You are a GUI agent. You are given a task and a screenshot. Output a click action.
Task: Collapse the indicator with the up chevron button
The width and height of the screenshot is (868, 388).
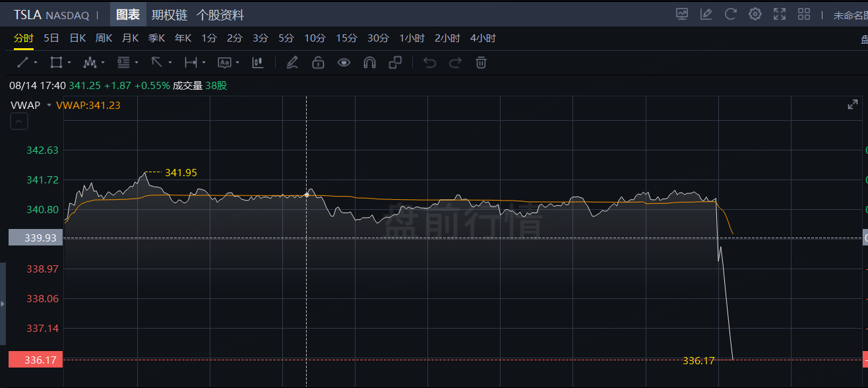pos(19,121)
